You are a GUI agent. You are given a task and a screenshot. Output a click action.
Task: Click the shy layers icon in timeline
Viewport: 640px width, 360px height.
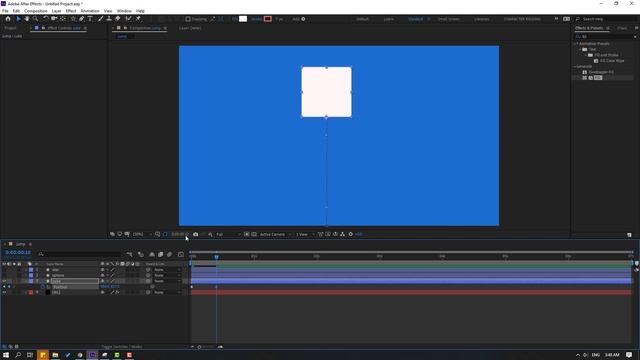point(152,254)
